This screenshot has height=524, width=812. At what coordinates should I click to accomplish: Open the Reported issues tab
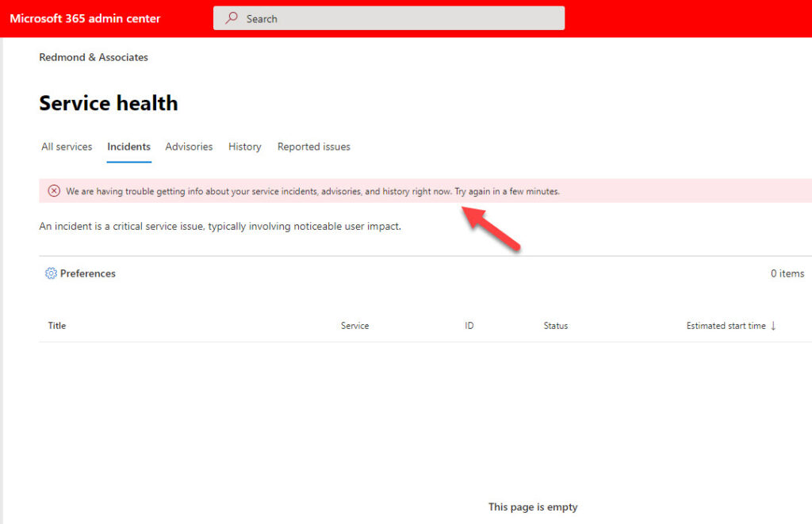pyautogui.click(x=314, y=147)
